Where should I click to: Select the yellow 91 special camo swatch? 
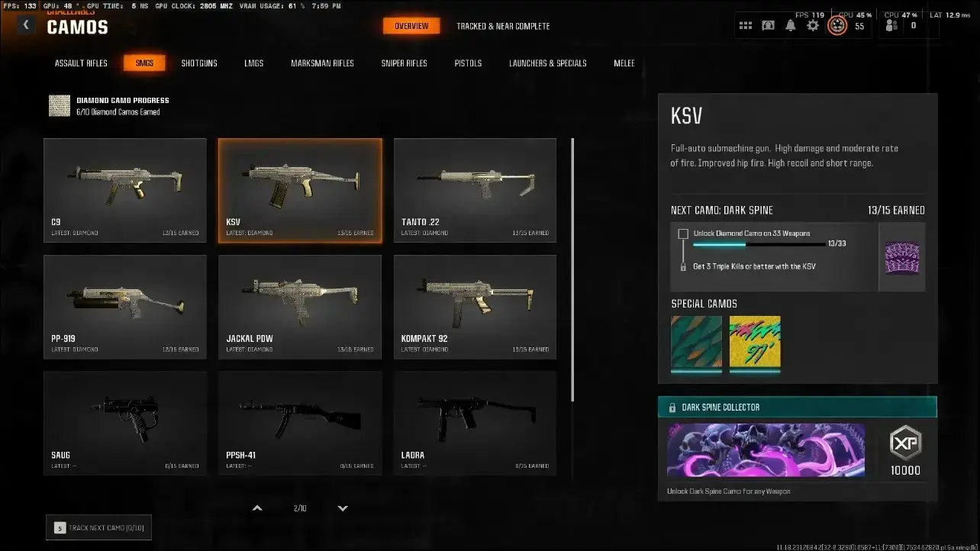click(755, 344)
